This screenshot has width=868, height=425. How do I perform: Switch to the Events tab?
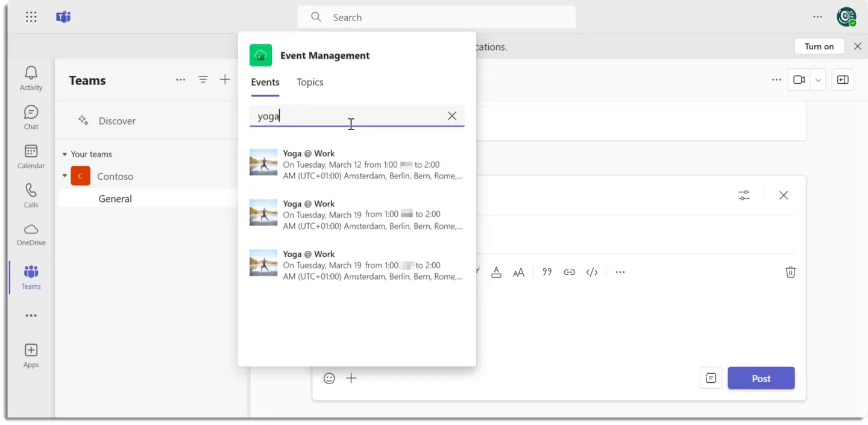[265, 83]
